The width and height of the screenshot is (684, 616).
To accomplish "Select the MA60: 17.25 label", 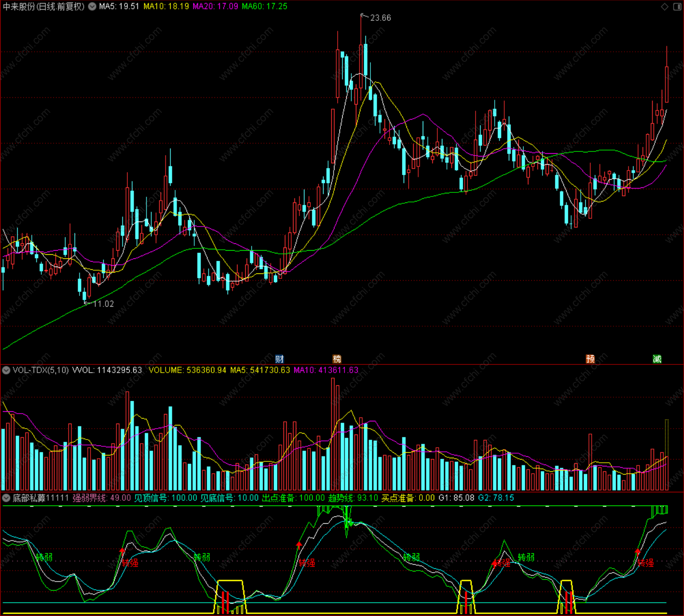I will (264, 6).
